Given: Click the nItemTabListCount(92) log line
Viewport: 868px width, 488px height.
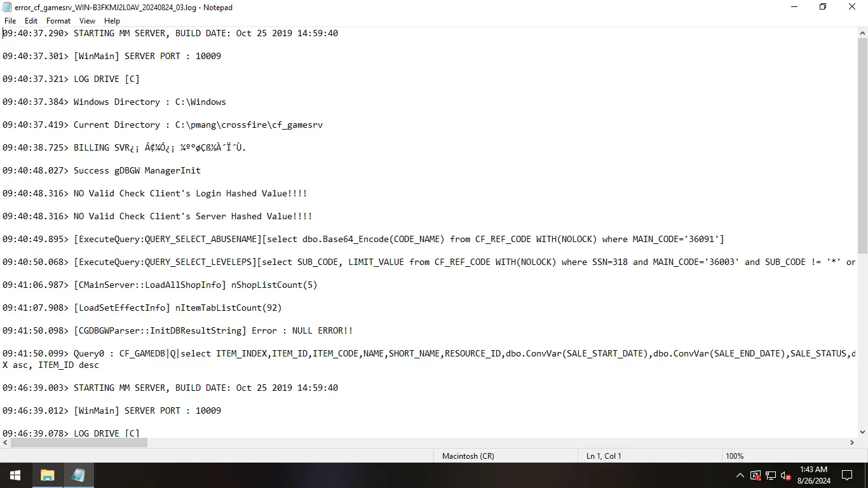Looking at the screenshot, I should coord(142,308).
